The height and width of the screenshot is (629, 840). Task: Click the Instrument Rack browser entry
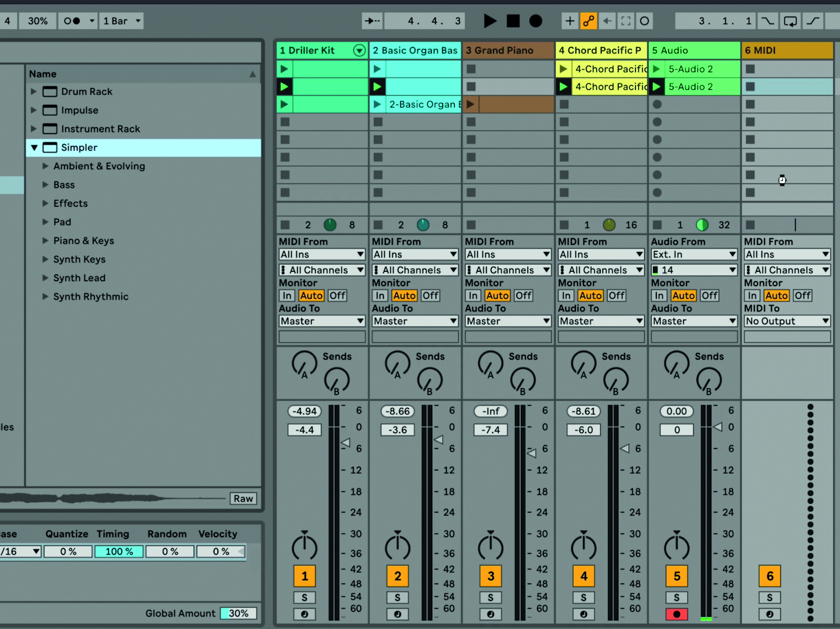point(100,129)
